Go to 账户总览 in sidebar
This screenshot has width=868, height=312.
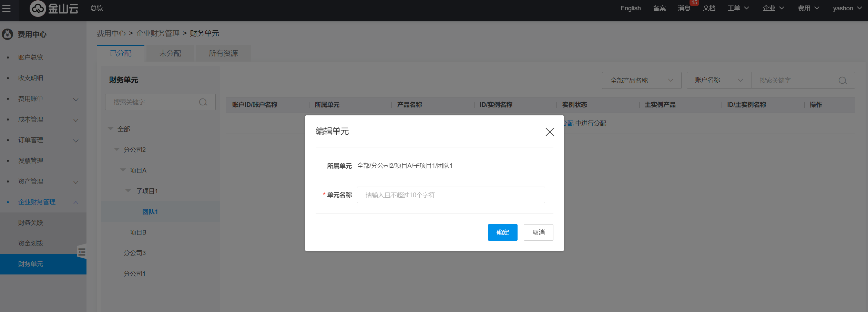pyautogui.click(x=31, y=58)
